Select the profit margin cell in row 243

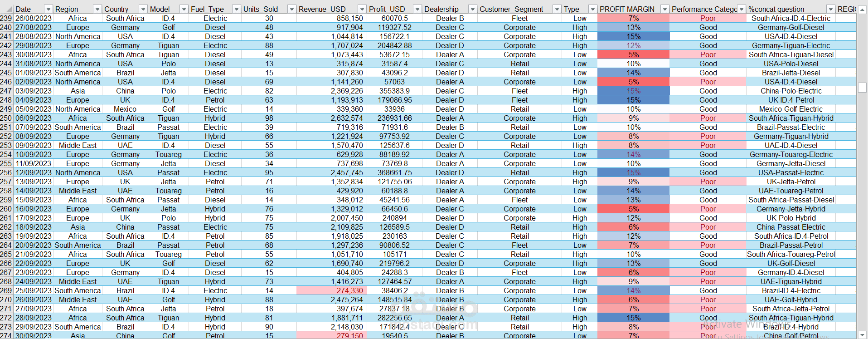pos(633,54)
